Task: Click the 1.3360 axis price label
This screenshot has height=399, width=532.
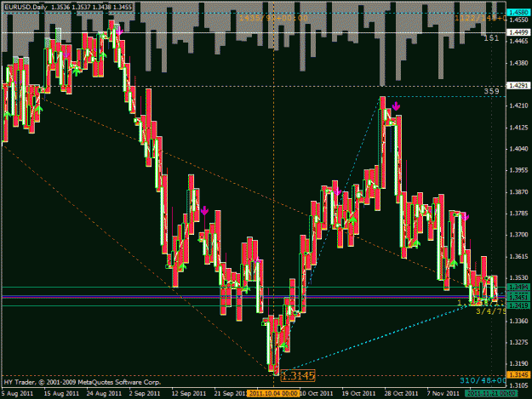Action: click(x=518, y=321)
